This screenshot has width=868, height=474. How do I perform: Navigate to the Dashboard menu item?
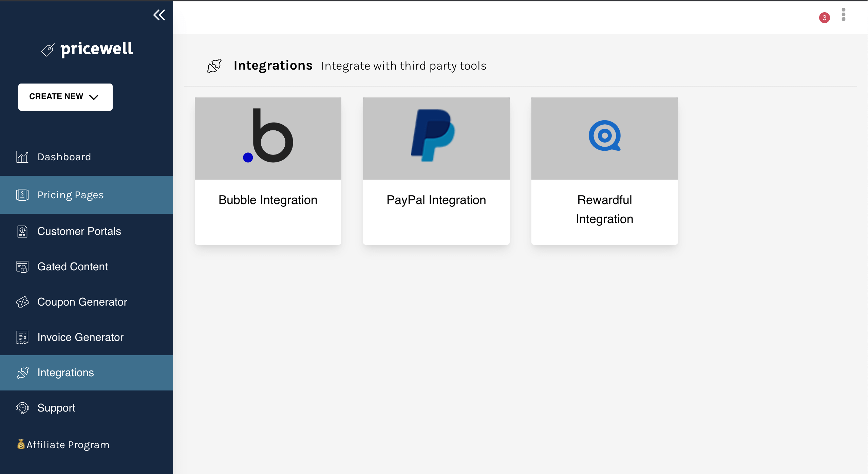64,157
